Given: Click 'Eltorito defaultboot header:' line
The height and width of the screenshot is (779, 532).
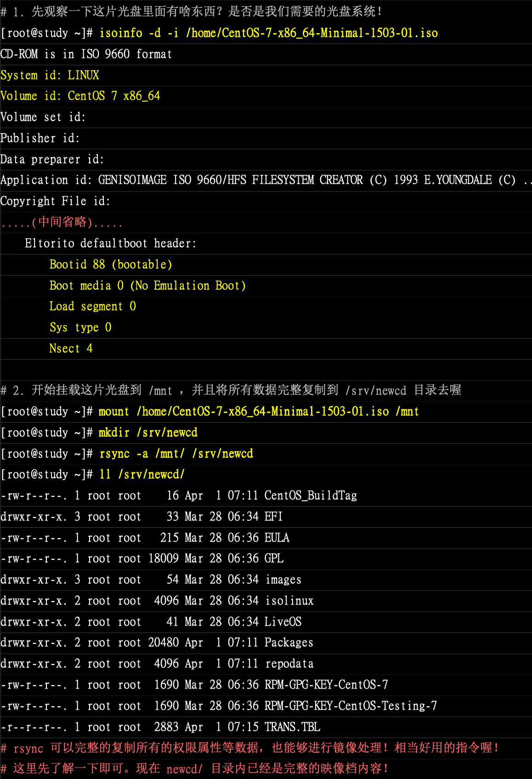Looking at the screenshot, I should click(x=111, y=243).
